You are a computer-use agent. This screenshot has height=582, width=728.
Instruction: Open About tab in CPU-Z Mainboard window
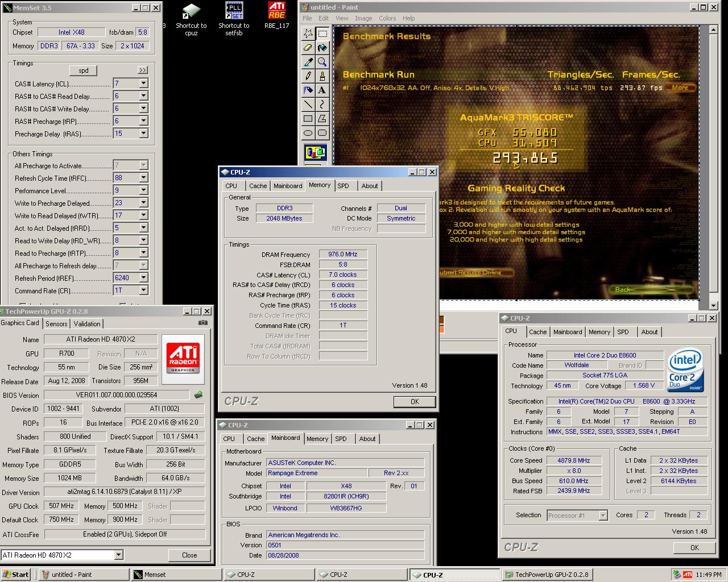(367, 439)
